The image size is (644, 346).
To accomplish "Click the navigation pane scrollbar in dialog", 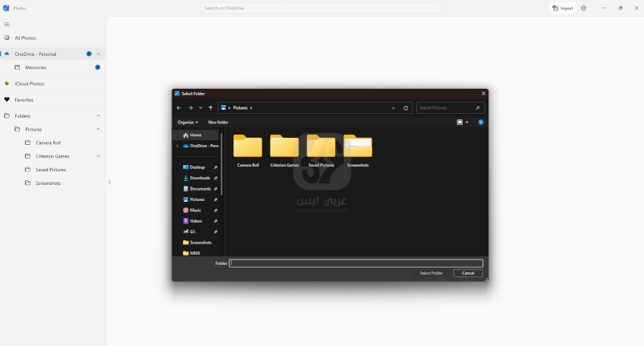I will pyautogui.click(x=221, y=164).
